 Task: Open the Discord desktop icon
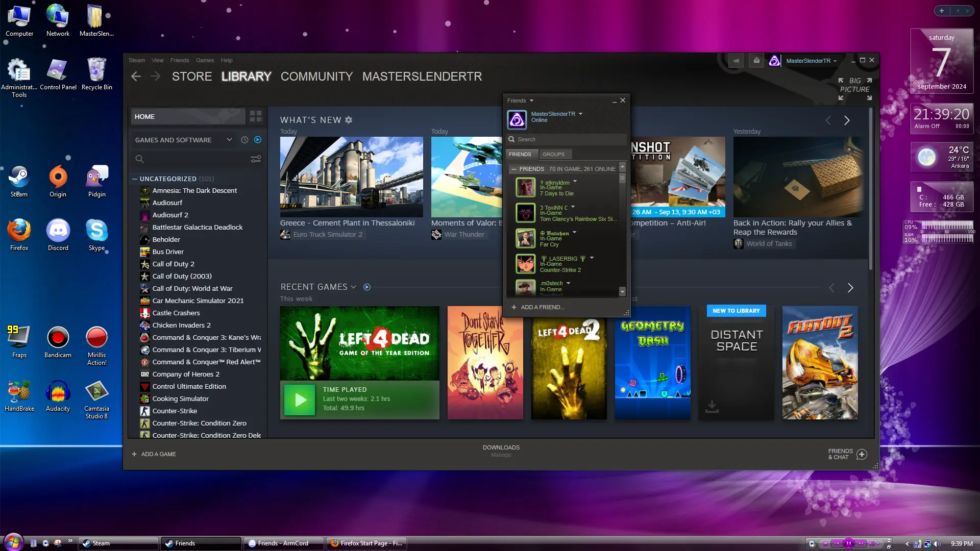coord(58,235)
